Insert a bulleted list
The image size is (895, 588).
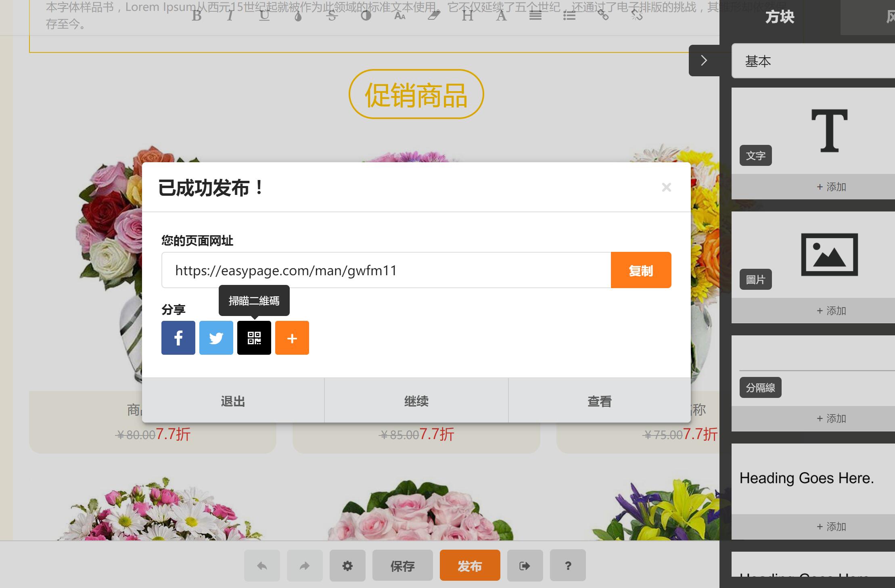coord(569,16)
